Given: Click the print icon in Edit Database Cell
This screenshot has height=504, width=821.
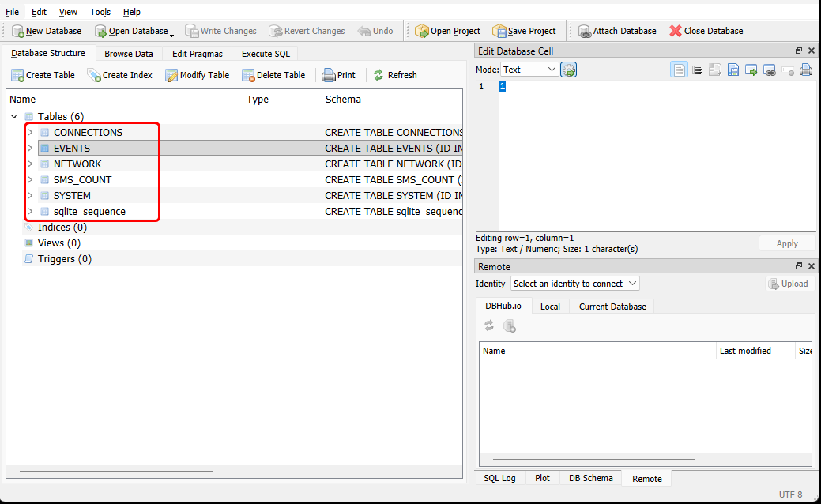Looking at the screenshot, I should click(805, 70).
